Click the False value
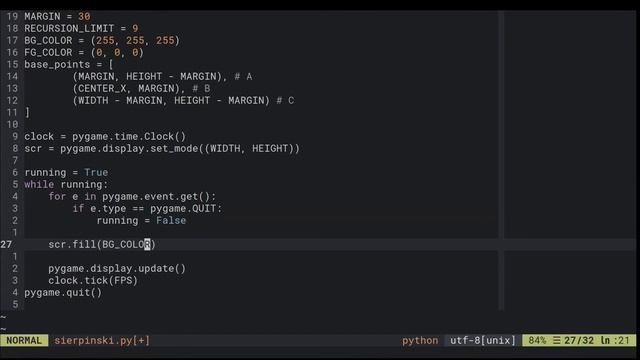The image size is (640, 360). 171,220
